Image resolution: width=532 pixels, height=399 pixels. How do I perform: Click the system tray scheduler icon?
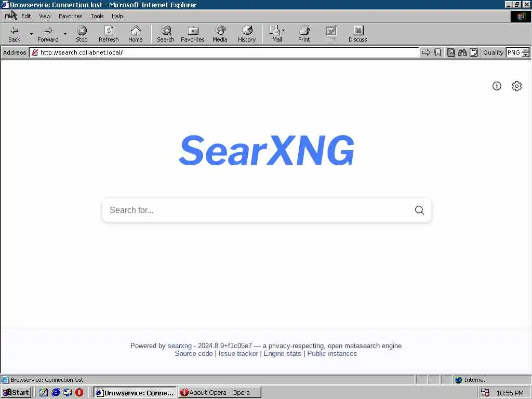[x=485, y=393]
